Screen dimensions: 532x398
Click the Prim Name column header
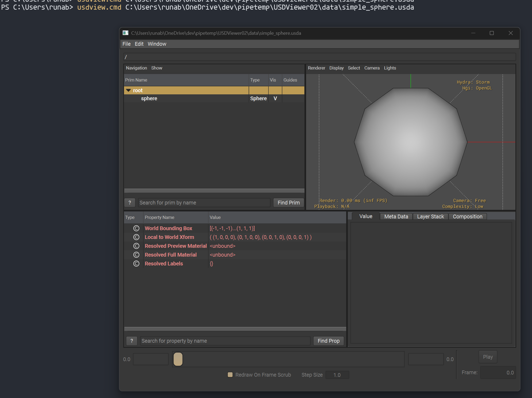point(187,80)
